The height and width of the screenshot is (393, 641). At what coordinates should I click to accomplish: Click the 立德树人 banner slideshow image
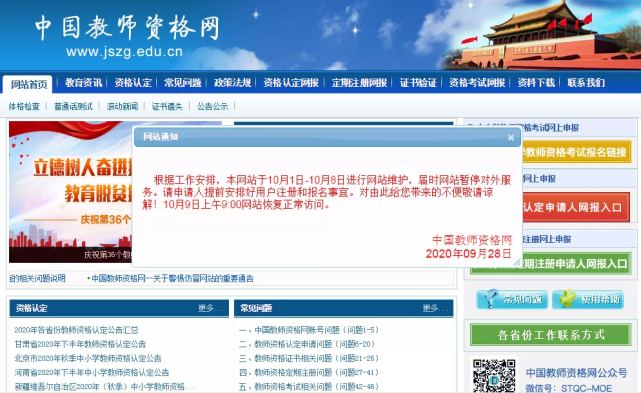70,192
